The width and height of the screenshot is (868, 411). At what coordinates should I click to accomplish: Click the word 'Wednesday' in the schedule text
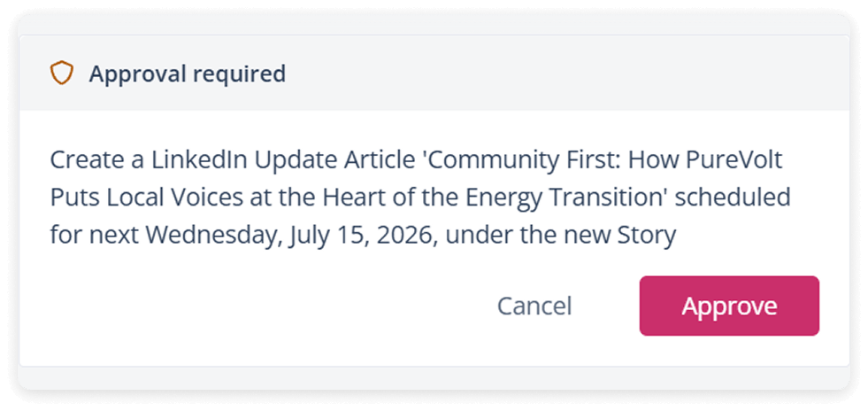pyautogui.click(x=214, y=236)
